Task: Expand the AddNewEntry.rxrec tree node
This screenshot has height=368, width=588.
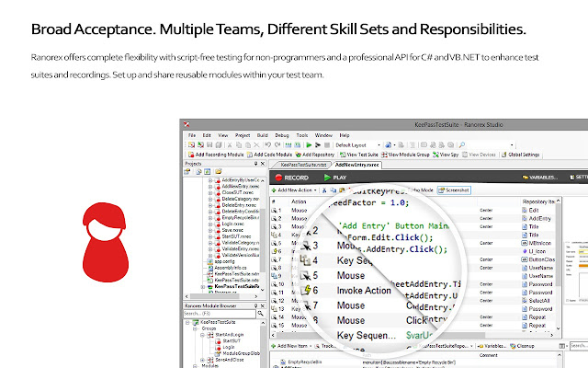Action: (210, 187)
